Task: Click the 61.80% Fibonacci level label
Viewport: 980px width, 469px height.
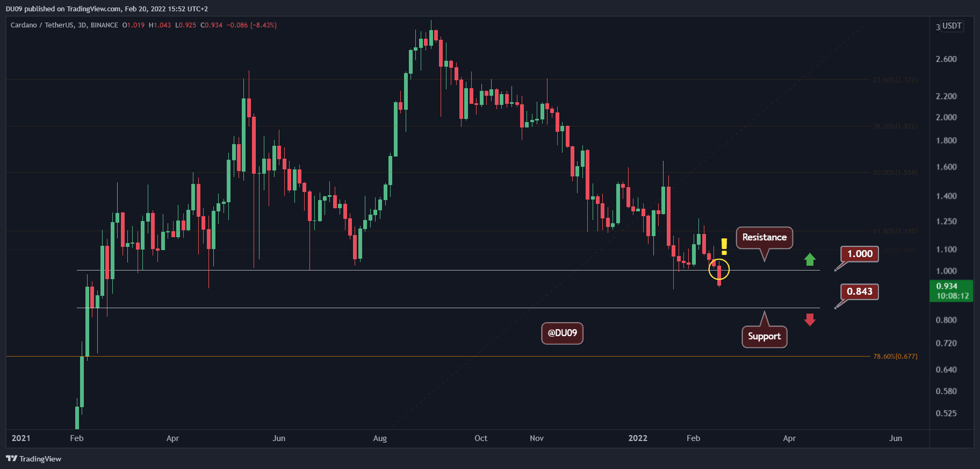Action: click(895, 231)
